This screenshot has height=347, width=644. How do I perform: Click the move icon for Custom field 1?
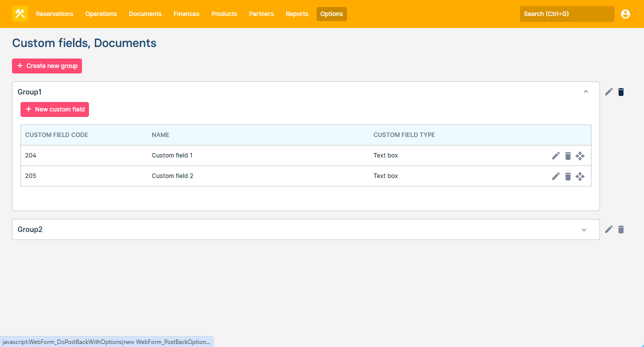point(580,156)
